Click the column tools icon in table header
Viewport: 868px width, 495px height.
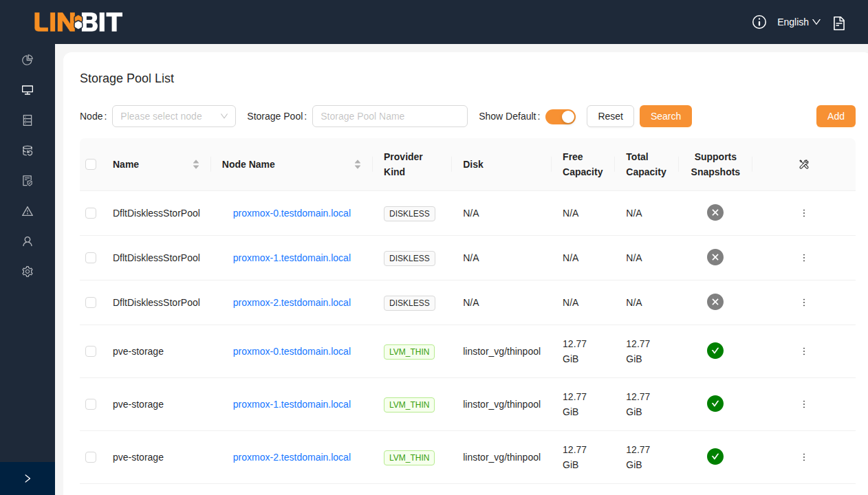click(x=804, y=164)
